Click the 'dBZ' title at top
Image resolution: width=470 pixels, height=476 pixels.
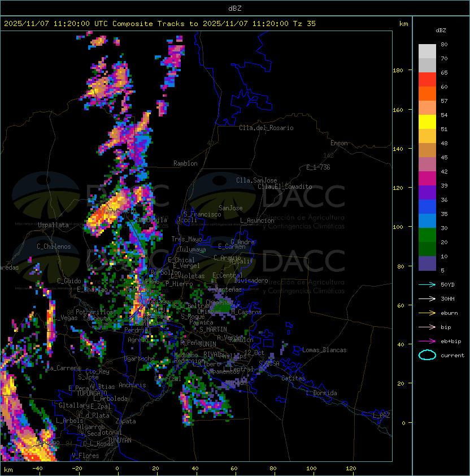(235, 8)
